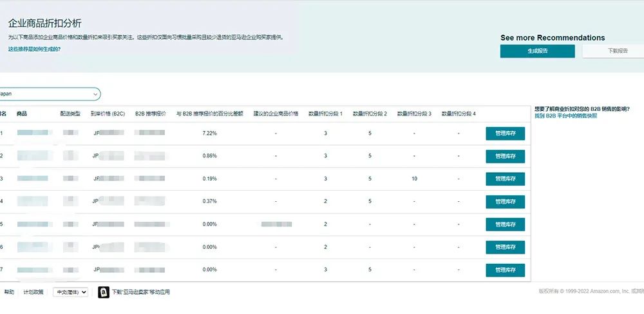Click the 建议的企业商品价格 column header

(x=276, y=113)
